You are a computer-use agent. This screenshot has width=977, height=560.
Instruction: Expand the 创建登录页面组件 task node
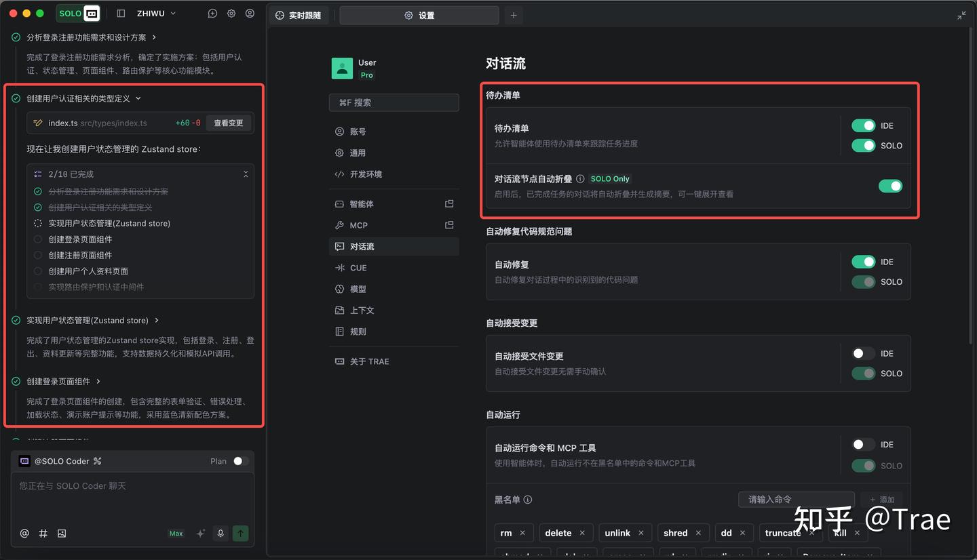pos(98,382)
